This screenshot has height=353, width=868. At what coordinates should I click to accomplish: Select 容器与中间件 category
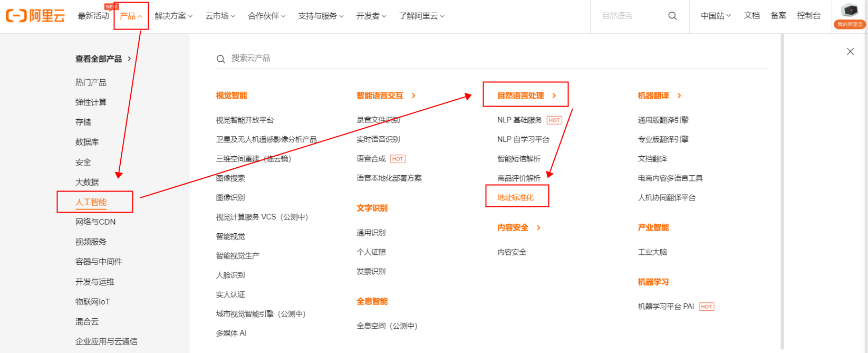[99, 262]
